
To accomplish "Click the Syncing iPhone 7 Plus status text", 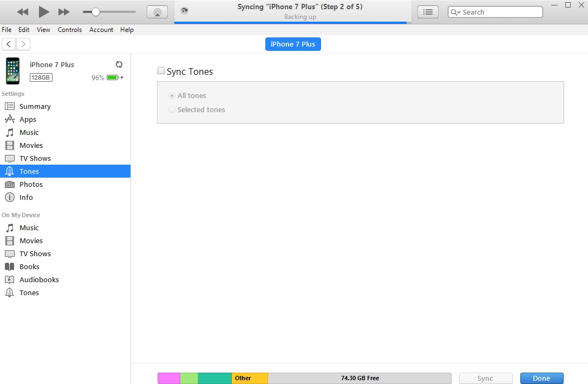I will point(300,6).
